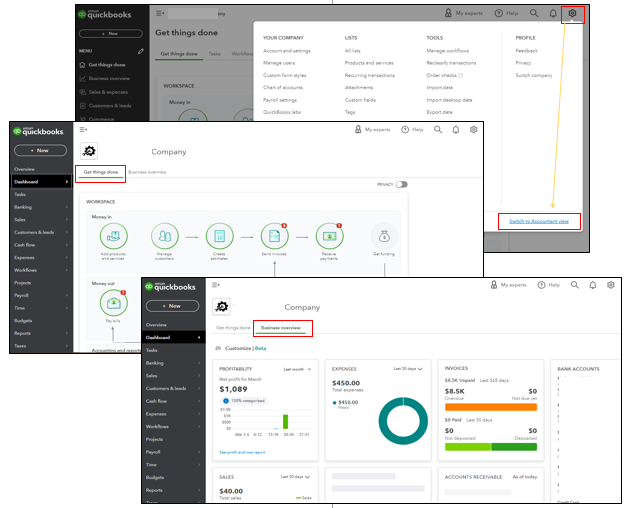
Task: Click light green Not deposited bar
Action: tap(468, 447)
